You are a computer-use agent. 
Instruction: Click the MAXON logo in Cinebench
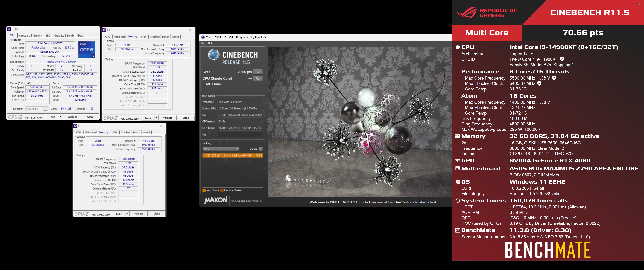(x=216, y=200)
